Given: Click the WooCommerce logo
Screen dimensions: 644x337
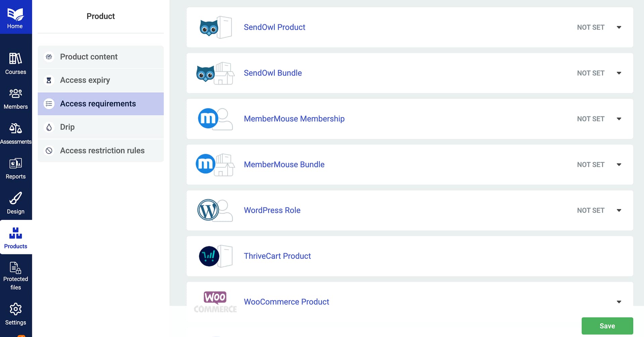Looking at the screenshot, I should click(215, 301).
